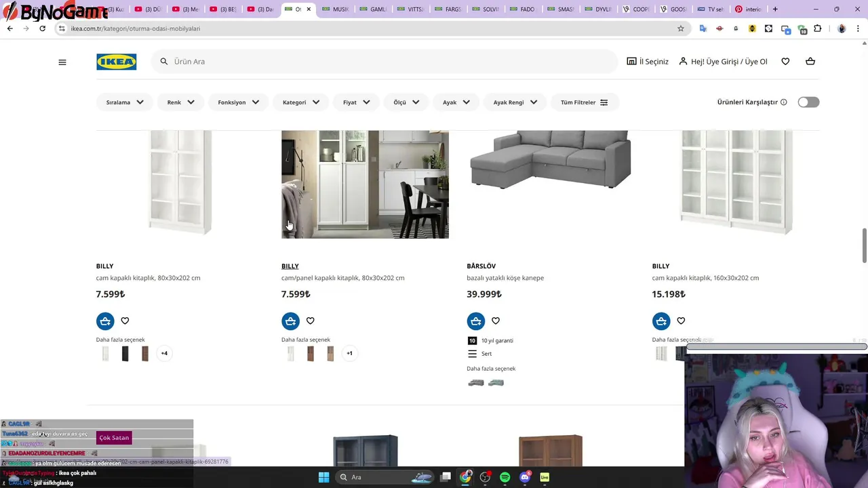868x488 pixels.
Task: Add BILLY 80x30x202 cam kapaklı to cart
Action: pyautogui.click(x=105, y=321)
